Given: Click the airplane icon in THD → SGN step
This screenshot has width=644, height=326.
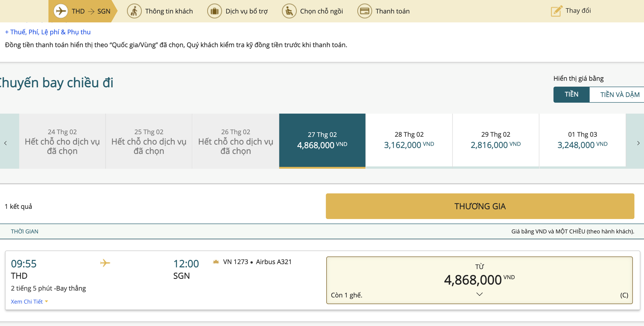Looking at the screenshot, I should [61, 11].
